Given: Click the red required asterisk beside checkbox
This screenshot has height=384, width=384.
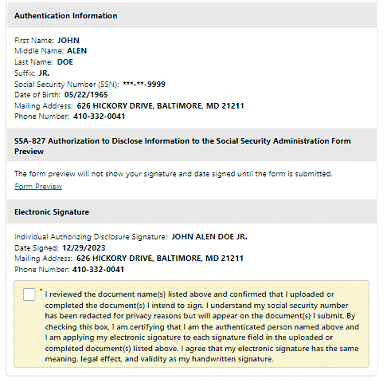Looking at the screenshot, I should click(41, 290).
